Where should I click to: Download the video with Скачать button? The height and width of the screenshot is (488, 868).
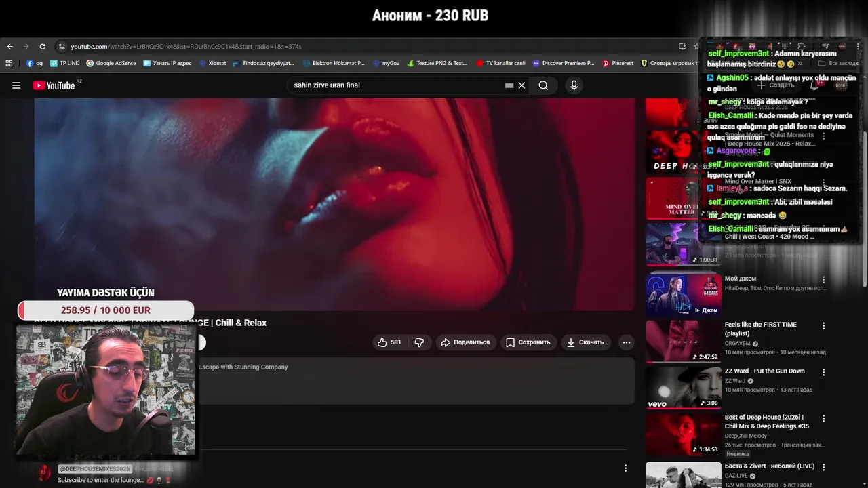pos(585,342)
